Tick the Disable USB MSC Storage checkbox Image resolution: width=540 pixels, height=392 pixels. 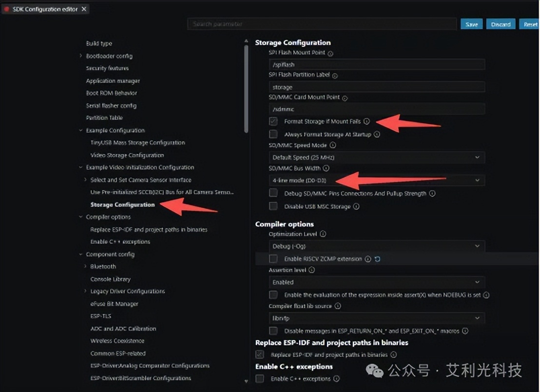click(273, 206)
